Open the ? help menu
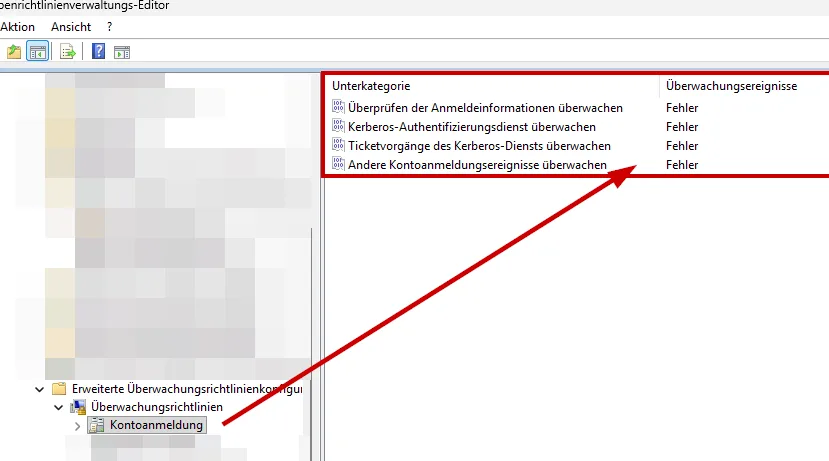Image resolution: width=829 pixels, height=461 pixels. [109, 27]
